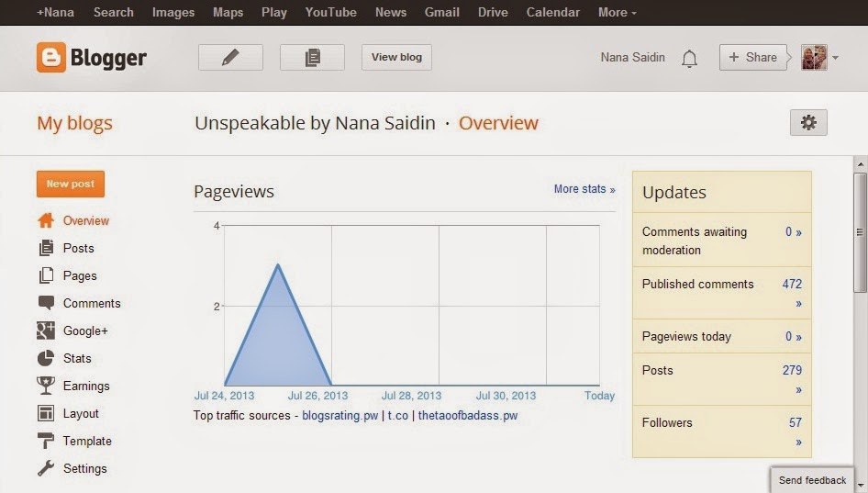868x493 pixels.
Task: Click the Google+ icon in sidebar
Action: [46, 331]
